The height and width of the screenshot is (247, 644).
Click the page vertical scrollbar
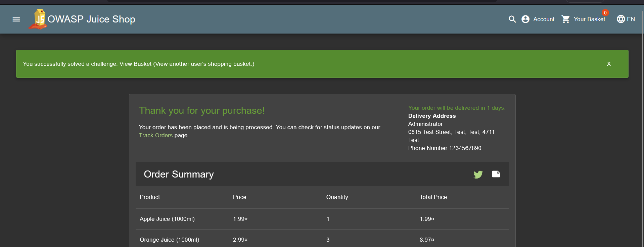click(x=642, y=134)
